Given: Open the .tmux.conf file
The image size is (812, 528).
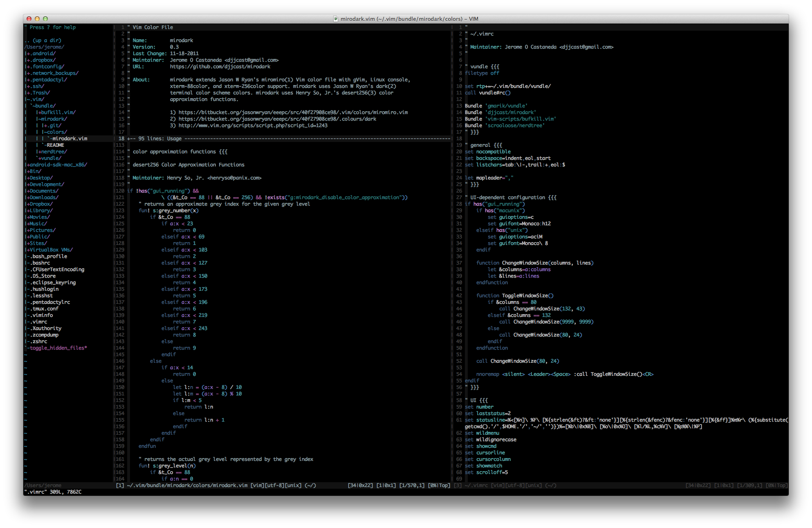Looking at the screenshot, I should pos(45,309).
